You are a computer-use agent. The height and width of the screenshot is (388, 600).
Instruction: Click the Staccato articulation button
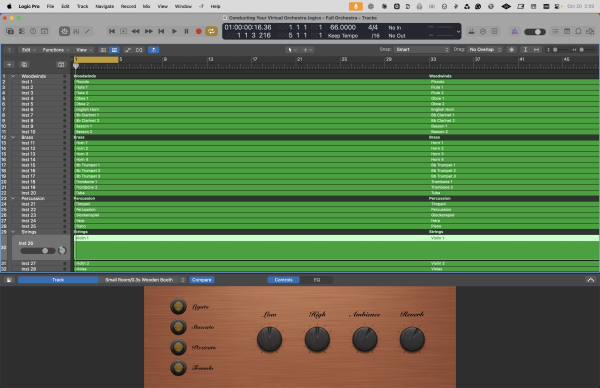pyautogui.click(x=178, y=327)
